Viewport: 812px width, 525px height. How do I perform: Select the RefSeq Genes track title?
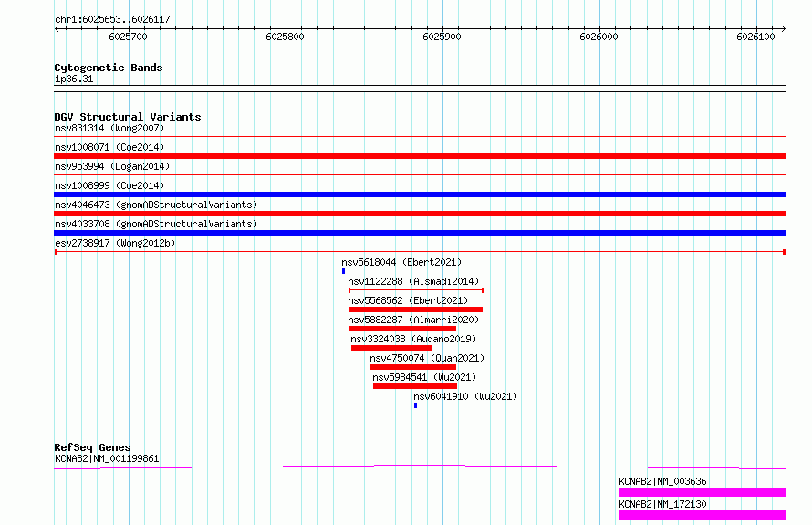[x=92, y=447]
